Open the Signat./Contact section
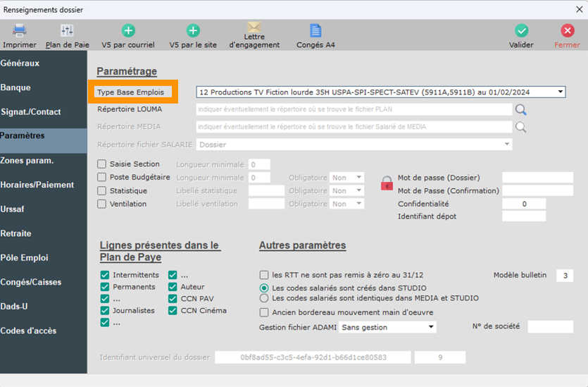The image size is (588, 387). pyautogui.click(x=44, y=112)
